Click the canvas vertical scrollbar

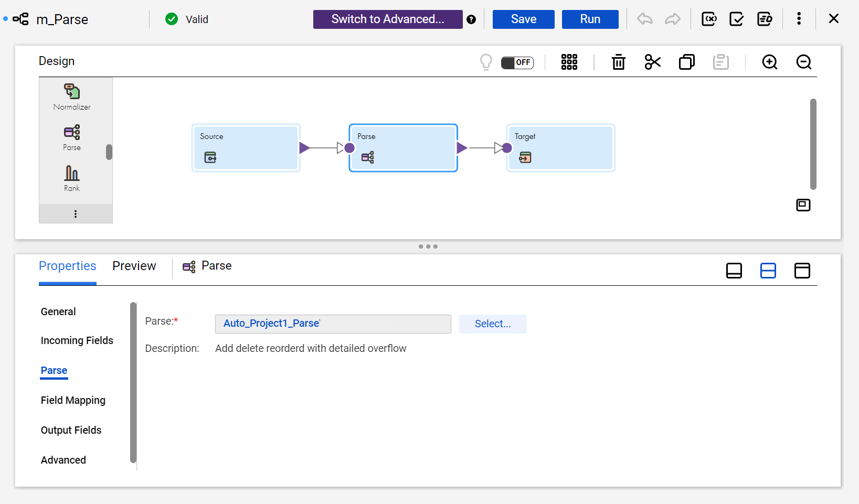tap(813, 144)
